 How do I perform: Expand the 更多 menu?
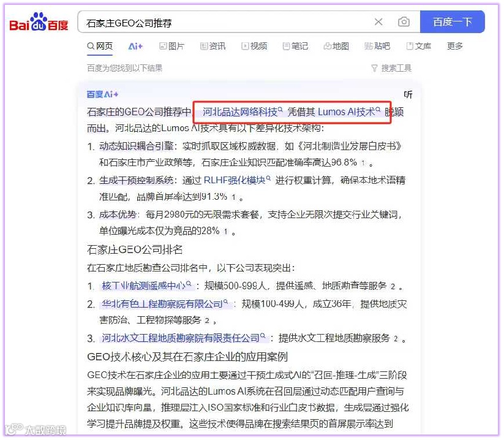[x=454, y=47]
